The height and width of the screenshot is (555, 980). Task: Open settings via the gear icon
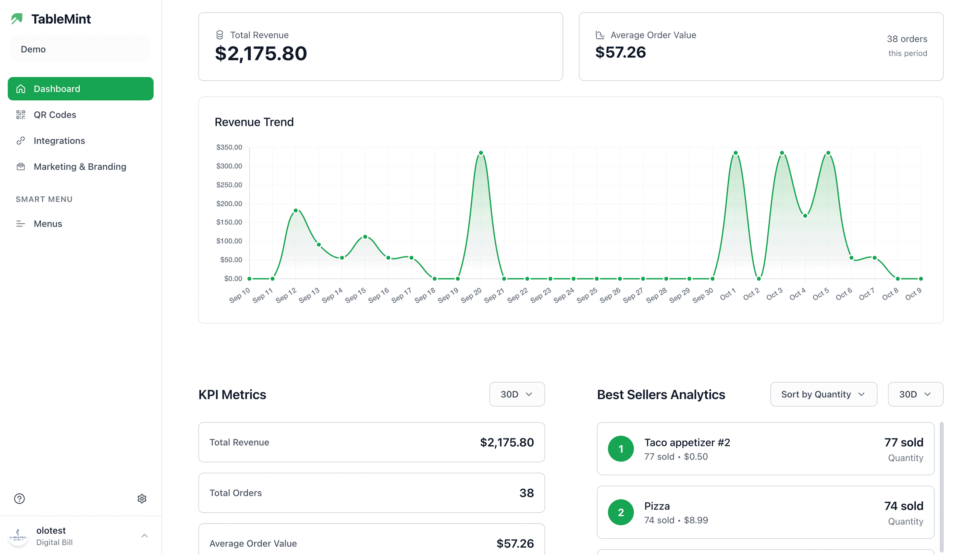coord(142,498)
